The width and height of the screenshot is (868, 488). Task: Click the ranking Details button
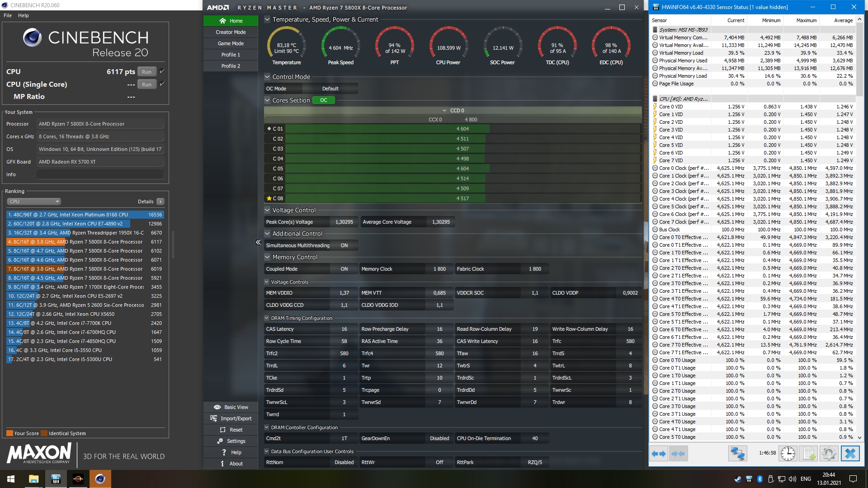(160, 202)
